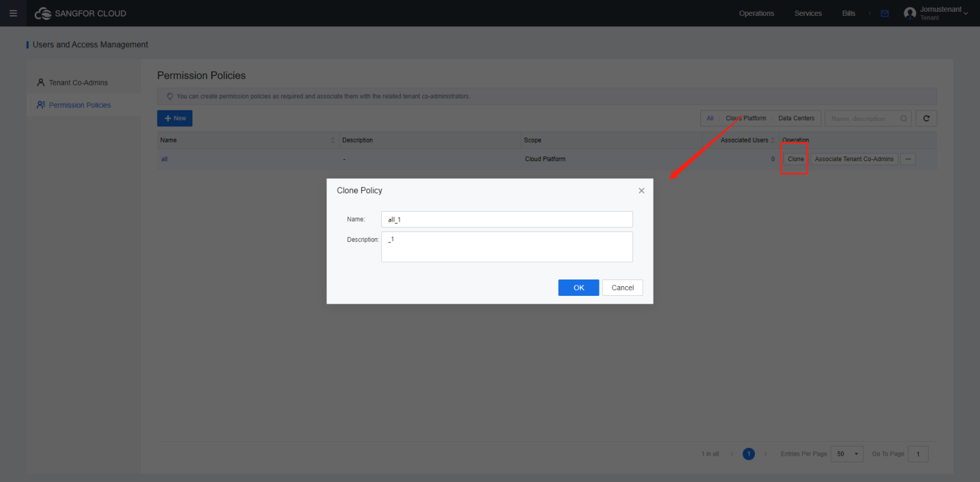Click the Scope column header

click(532, 140)
